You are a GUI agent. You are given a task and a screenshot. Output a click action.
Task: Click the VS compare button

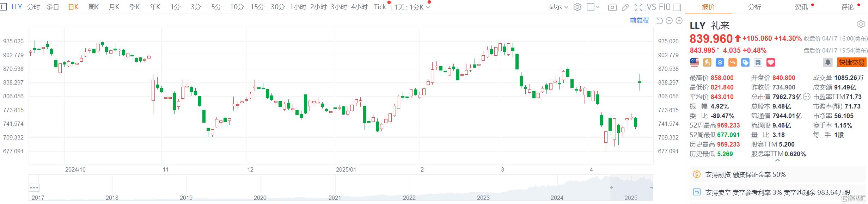[x=652, y=7]
